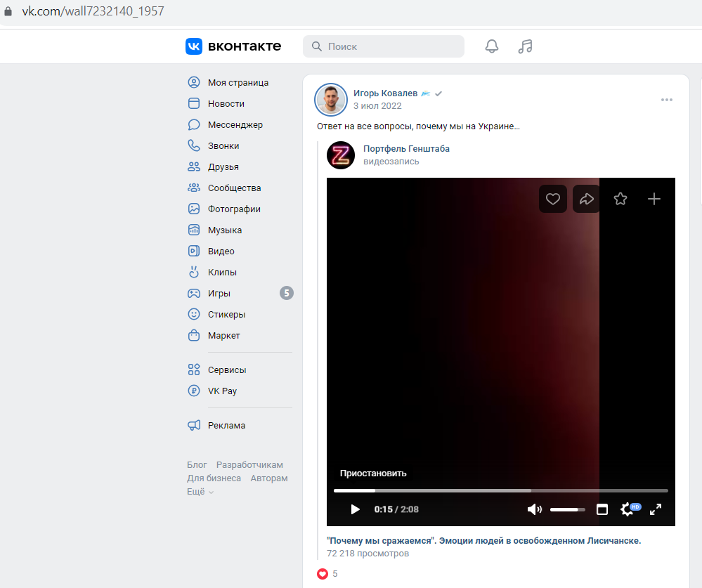Share the video with arrow icon
702x588 pixels.
point(587,199)
